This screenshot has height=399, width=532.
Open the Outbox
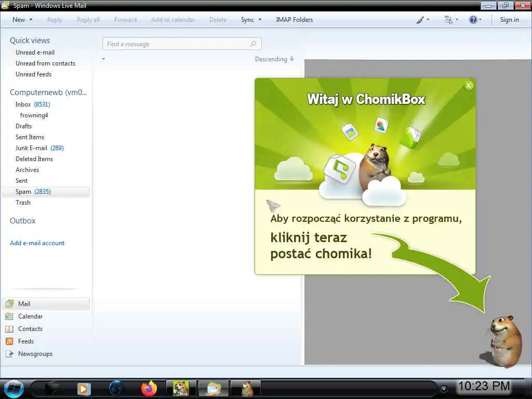coord(22,221)
